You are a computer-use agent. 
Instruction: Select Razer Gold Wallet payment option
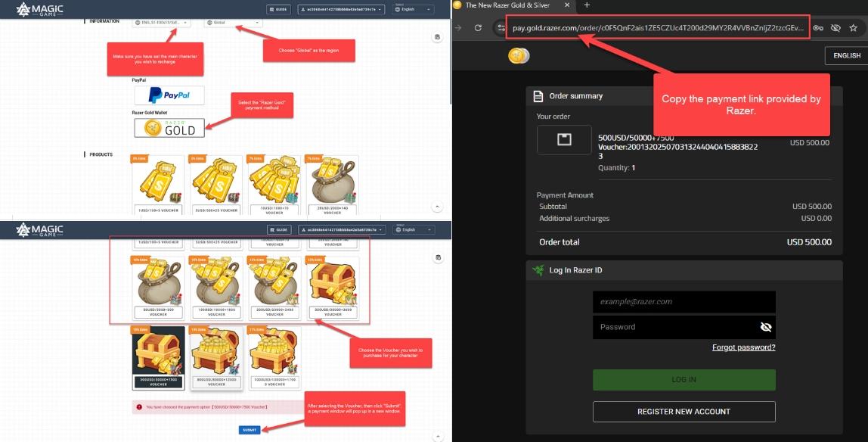(x=169, y=128)
